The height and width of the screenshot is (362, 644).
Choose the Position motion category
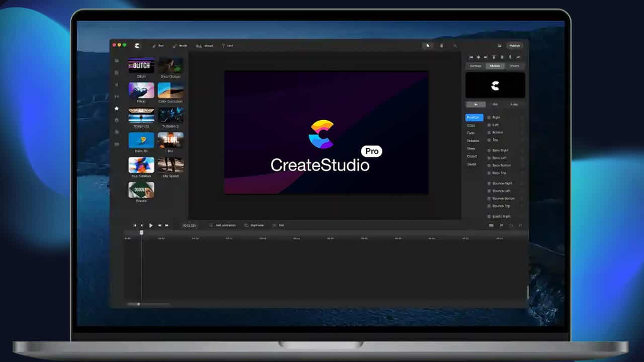pyautogui.click(x=474, y=118)
